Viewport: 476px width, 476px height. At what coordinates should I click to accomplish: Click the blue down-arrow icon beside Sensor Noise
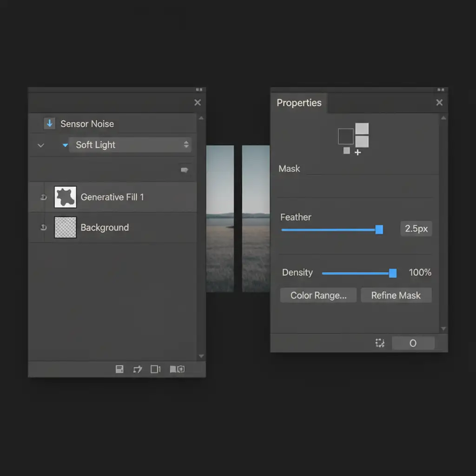tap(49, 124)
